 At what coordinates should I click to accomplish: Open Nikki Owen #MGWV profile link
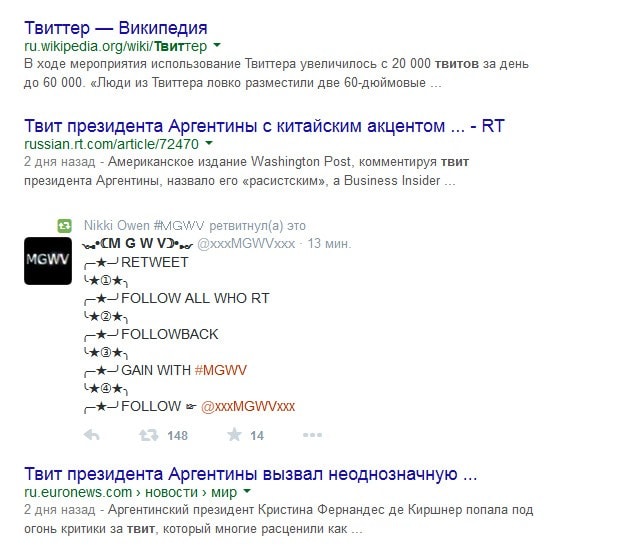(x=144, y=225)
